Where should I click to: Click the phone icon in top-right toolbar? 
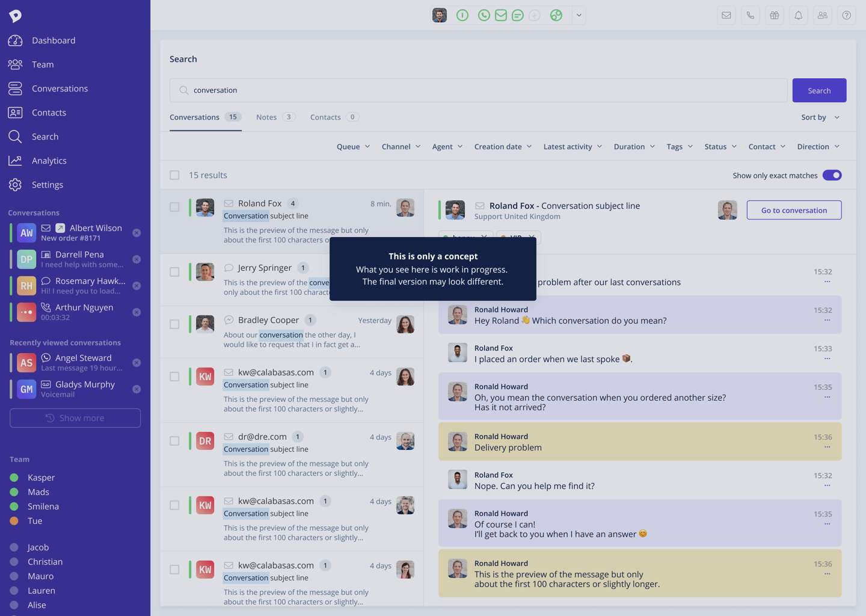tap(750, 16)
